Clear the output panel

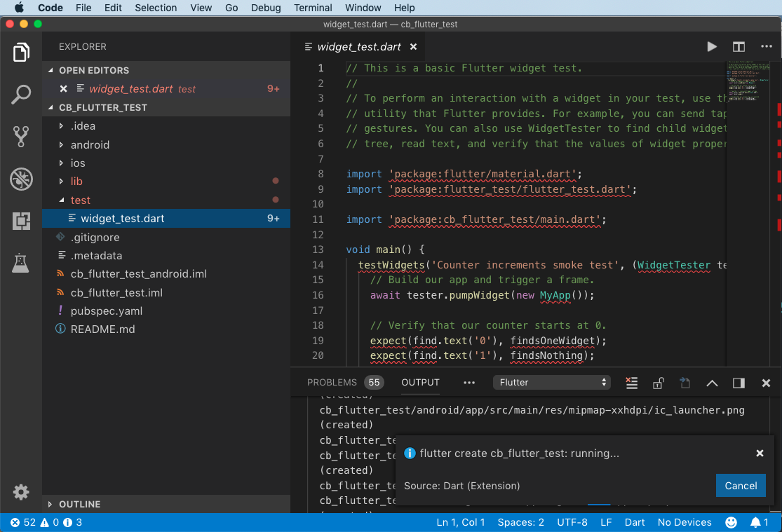632,383
